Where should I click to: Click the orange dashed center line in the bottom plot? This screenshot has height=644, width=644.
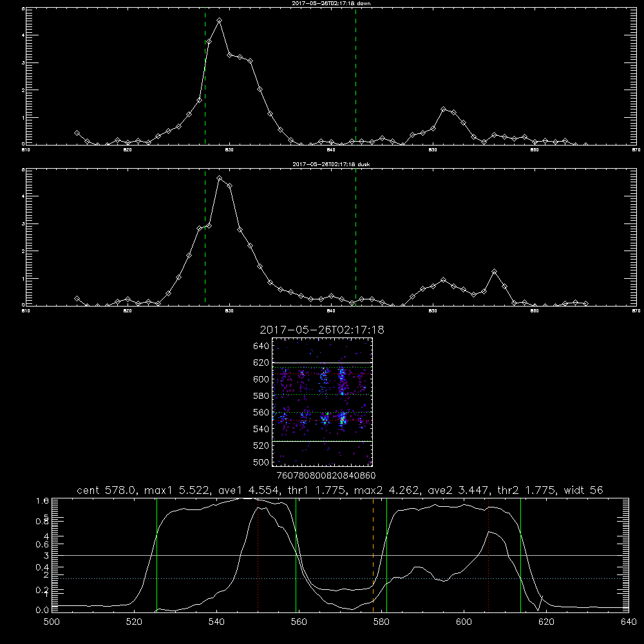(373, 554)
